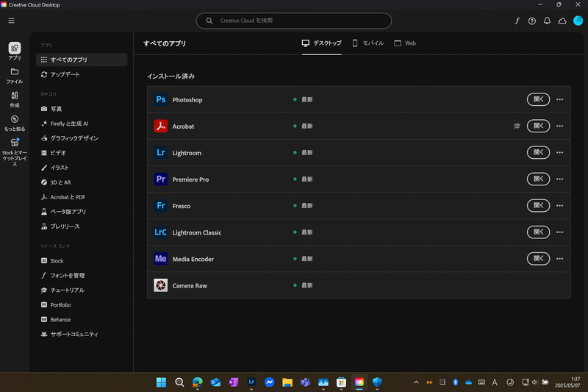588x392 pixels.
Task: Open Lightroom from the taskbar
Action: pyautogui.click(x=251, y=382)
